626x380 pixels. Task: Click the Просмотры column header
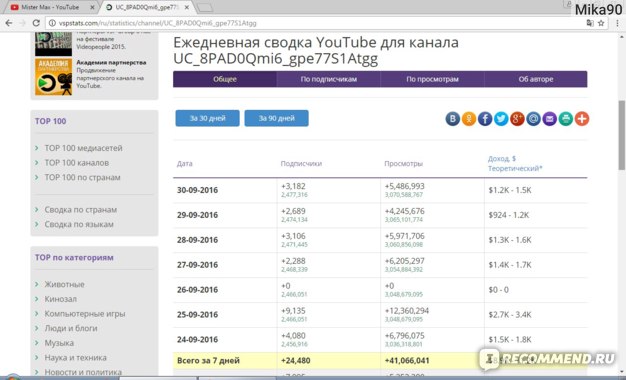tap(403, 164)
